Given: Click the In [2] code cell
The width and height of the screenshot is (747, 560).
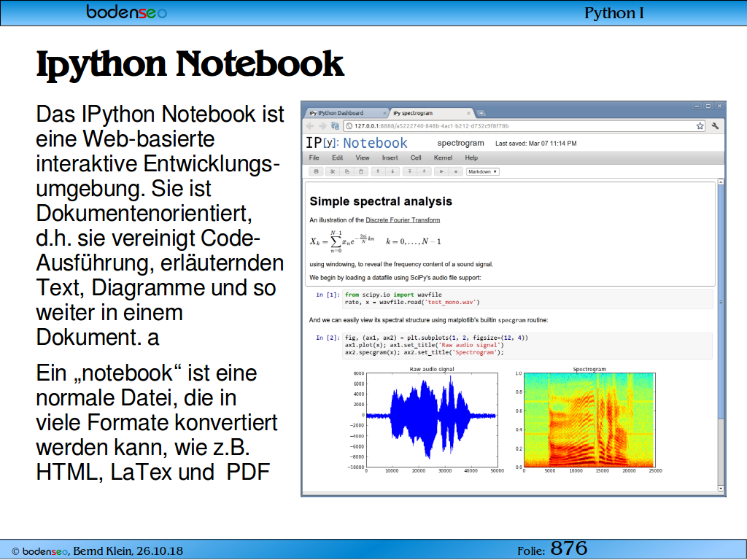Looking at the screenshot, I should (x=528, y=345).
